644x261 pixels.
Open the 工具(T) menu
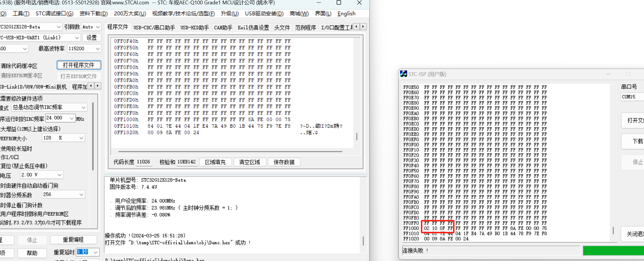click(x=21, y=14)
